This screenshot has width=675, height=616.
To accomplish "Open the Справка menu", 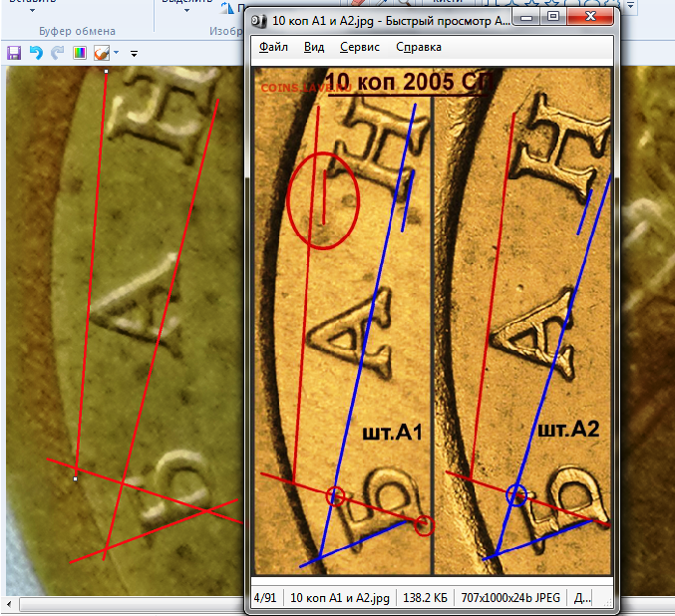I will pyautogui.click(x=418, y=47).
